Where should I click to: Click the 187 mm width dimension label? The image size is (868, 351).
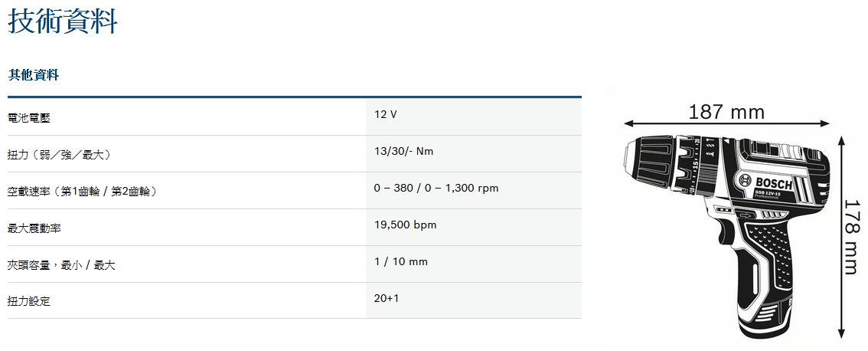726,113
